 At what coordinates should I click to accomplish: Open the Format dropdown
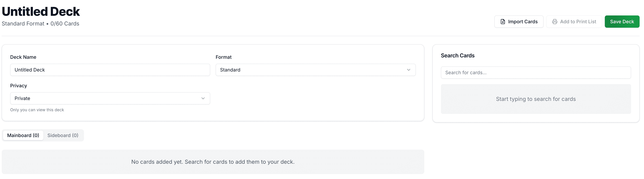pos(316,70)
